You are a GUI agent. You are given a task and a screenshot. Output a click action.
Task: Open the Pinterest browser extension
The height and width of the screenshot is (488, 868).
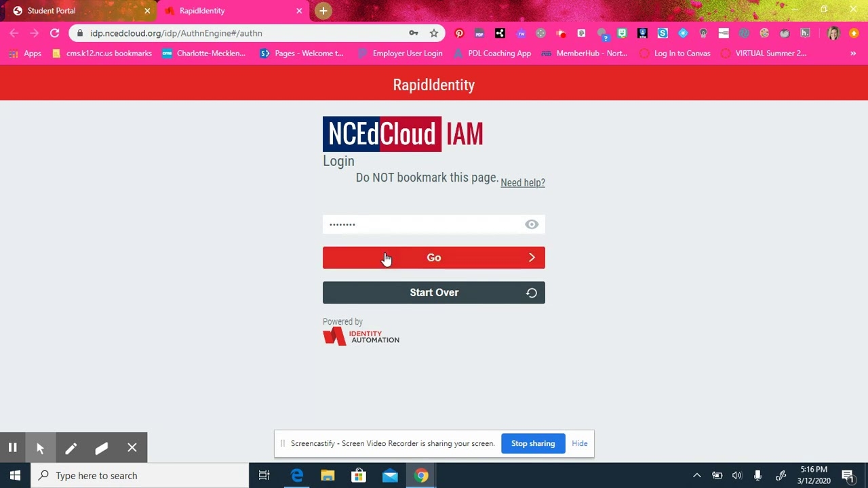(x=459, y=33)
